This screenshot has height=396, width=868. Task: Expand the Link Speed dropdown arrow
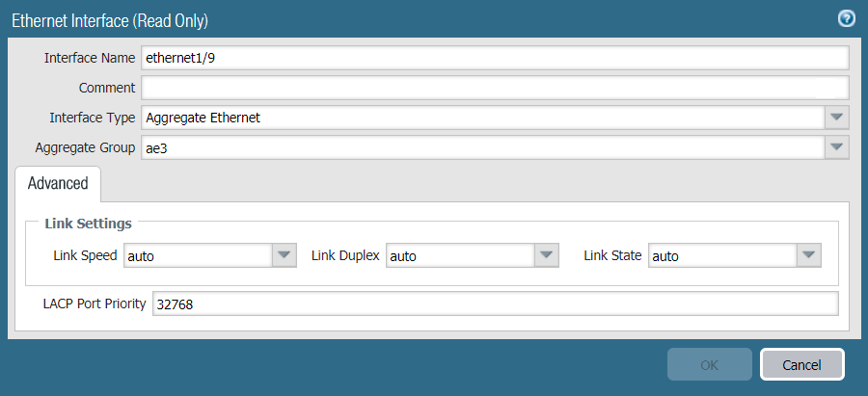pos(284,256)
